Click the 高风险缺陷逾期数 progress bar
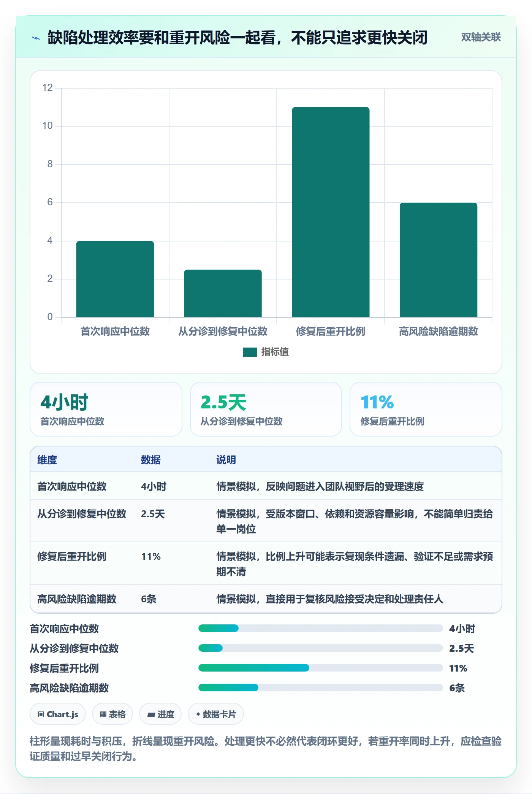Image resolution: width=532 pixels, height=794 pixels. 320,688
